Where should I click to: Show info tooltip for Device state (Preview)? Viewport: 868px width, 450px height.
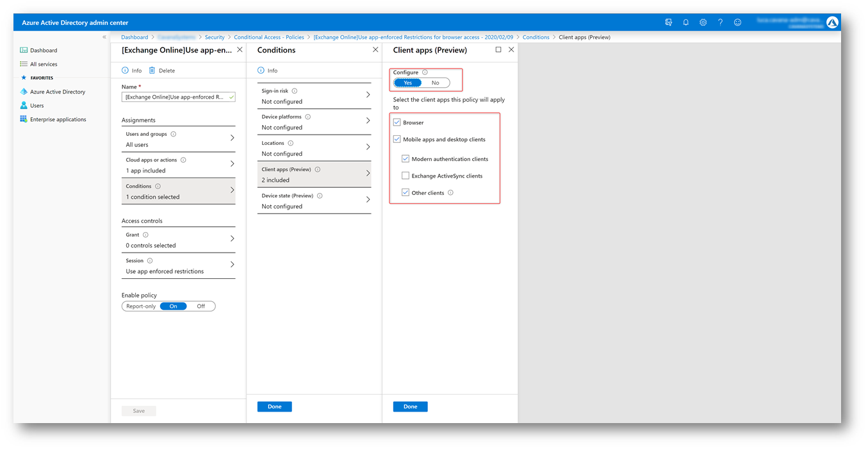[x=320, y=196]
